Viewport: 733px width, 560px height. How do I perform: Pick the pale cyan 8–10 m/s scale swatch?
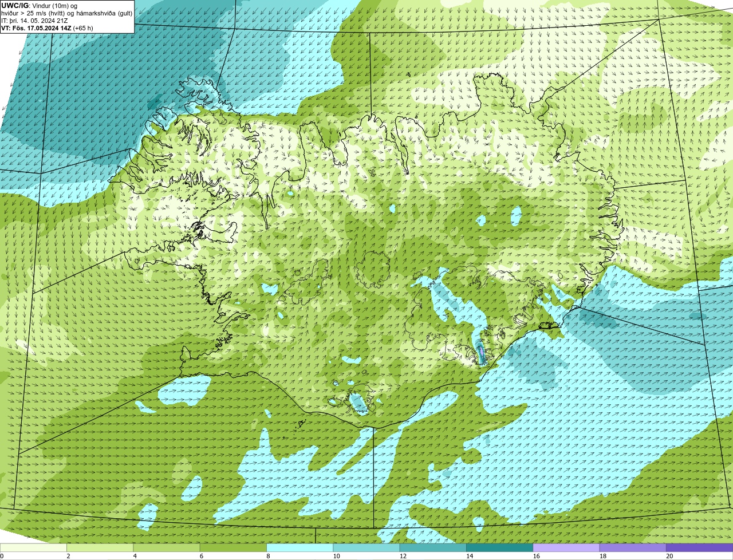point(299,547)
